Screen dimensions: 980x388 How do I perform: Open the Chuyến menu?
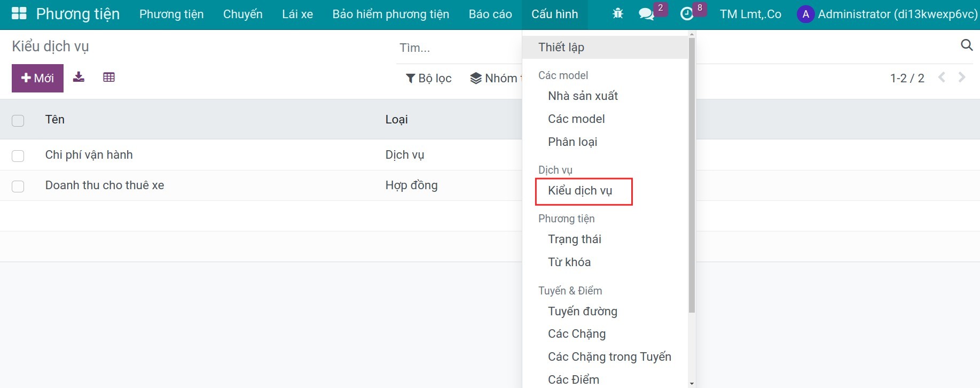pyautogui.click(x=243, y=14)
